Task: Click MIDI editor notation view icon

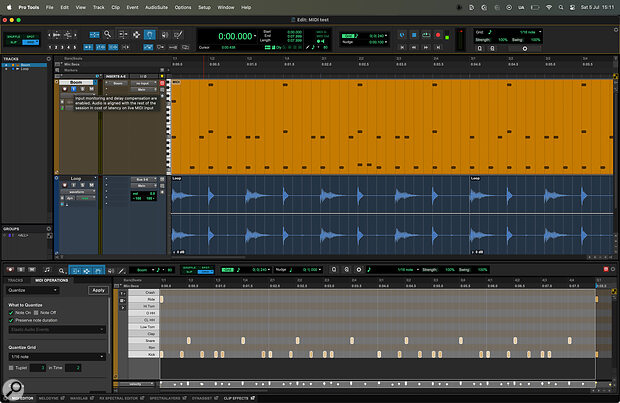Action: pos(47,270)
